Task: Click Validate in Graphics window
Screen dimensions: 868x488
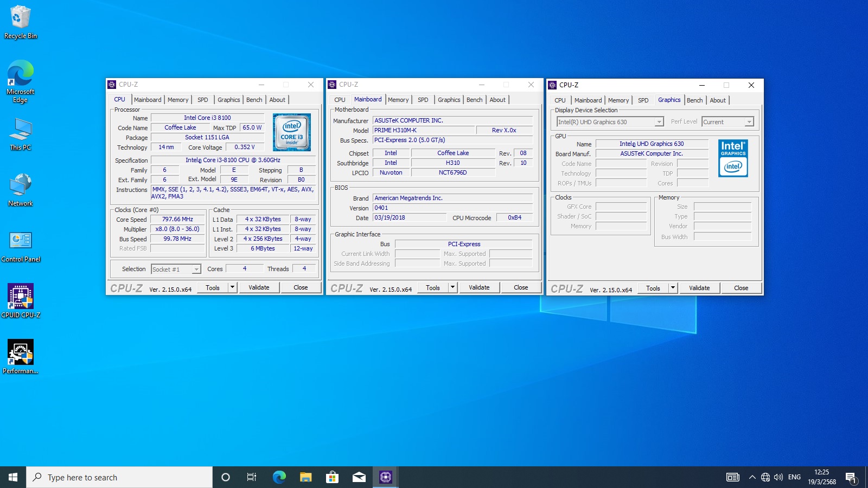Action: coord(699,288)
